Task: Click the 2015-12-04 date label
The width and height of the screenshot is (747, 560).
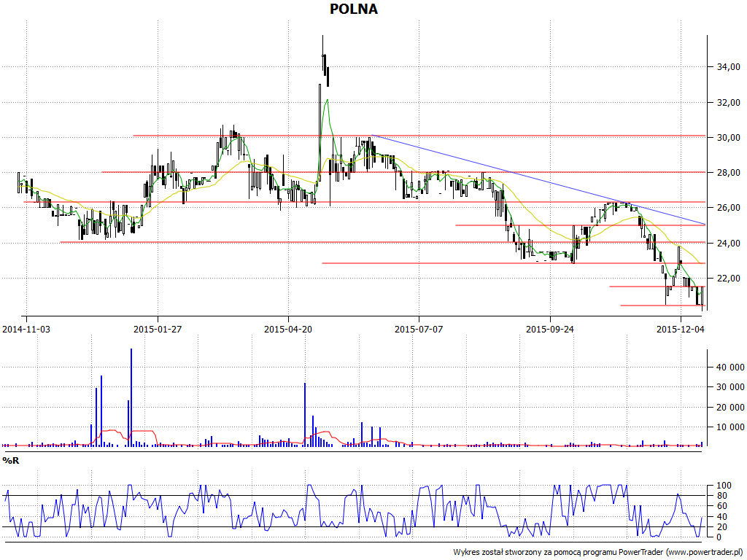Action: (681, 329)
